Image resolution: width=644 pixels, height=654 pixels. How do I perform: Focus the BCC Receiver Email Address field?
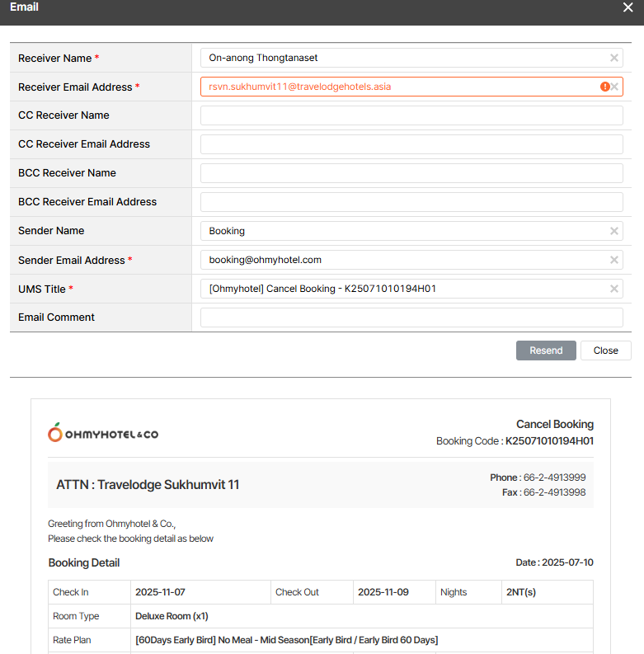click(x=411, y=202)
